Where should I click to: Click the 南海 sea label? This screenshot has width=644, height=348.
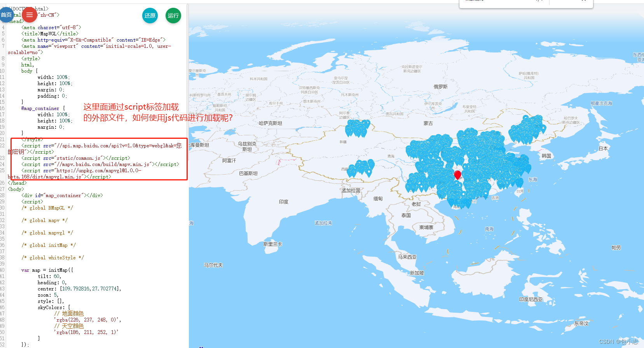[489, 229]
